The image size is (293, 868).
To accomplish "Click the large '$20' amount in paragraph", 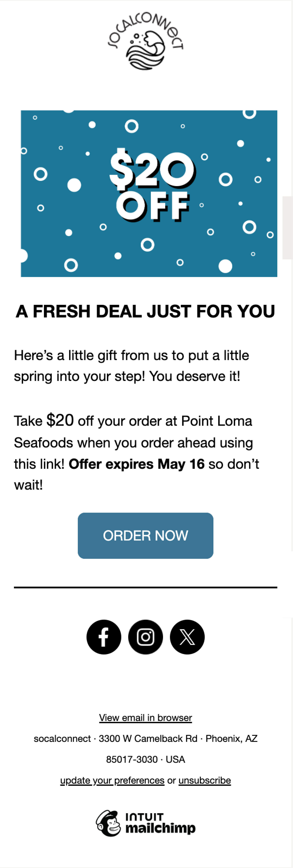I will [60, 420].
